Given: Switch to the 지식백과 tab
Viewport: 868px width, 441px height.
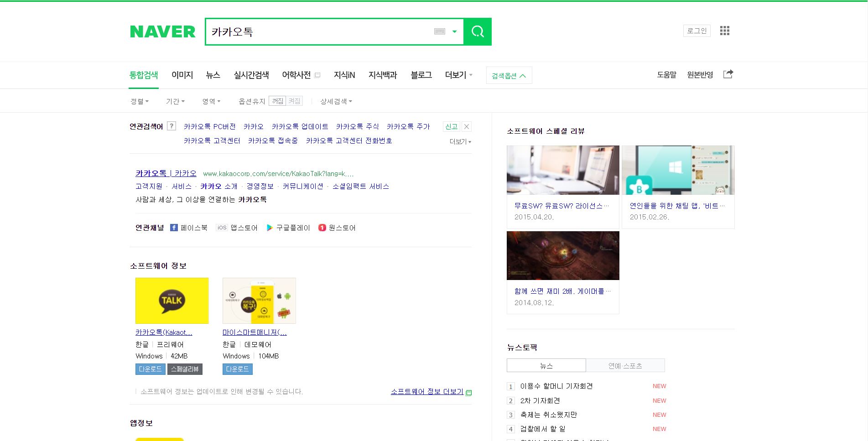Looking at the screenshot, I should (x=383, y=75).
